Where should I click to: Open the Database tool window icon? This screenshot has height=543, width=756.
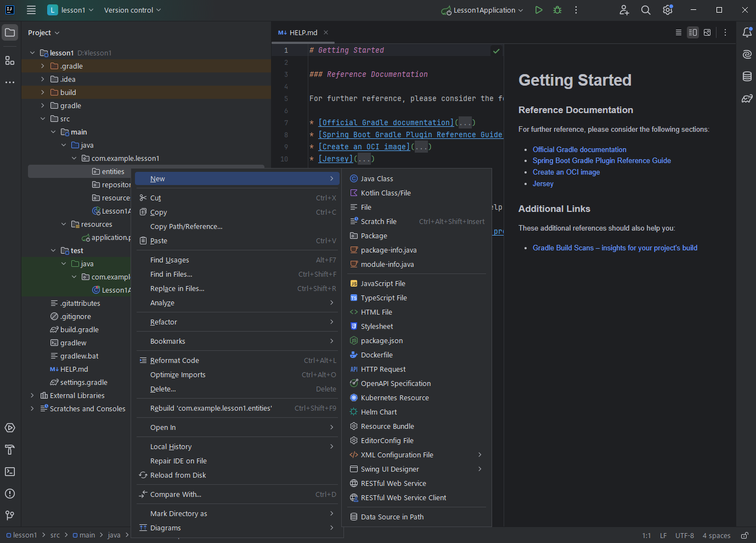pyautogui.click(x=747, y=76)
